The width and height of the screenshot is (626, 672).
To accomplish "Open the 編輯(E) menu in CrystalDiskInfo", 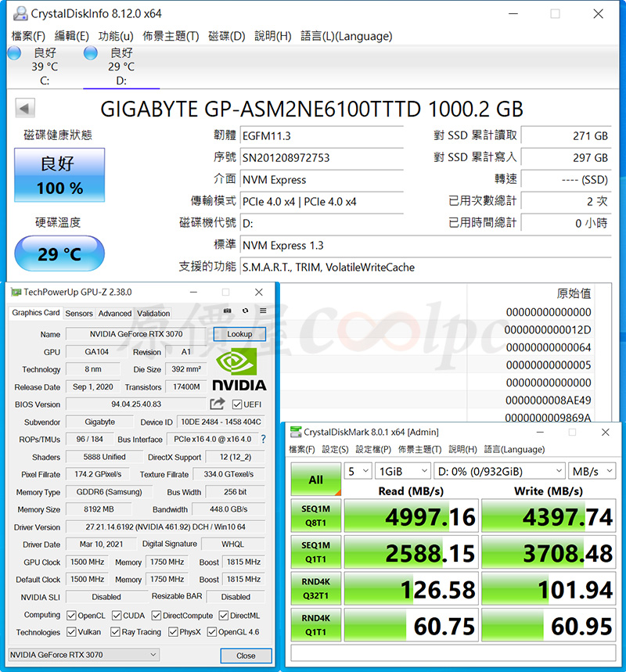I will click(x=72, y=36).
